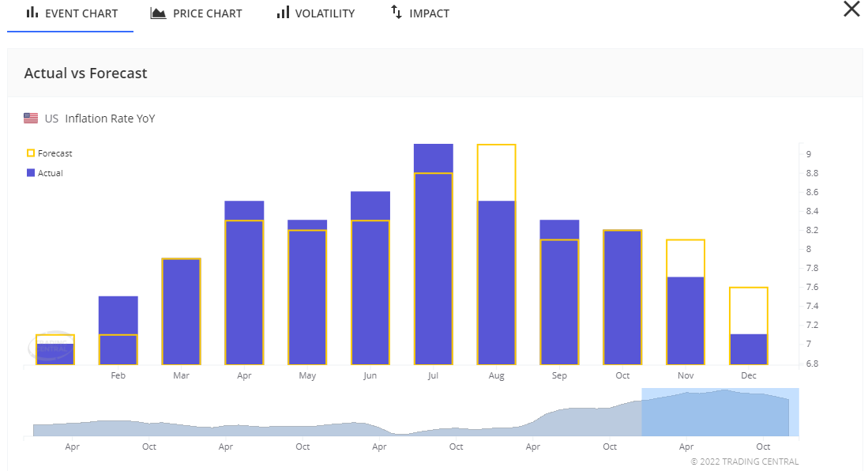The image size is (868, 471).
Task: Click the 'Actual vs Forecast' heading
Action: point(86,73)
